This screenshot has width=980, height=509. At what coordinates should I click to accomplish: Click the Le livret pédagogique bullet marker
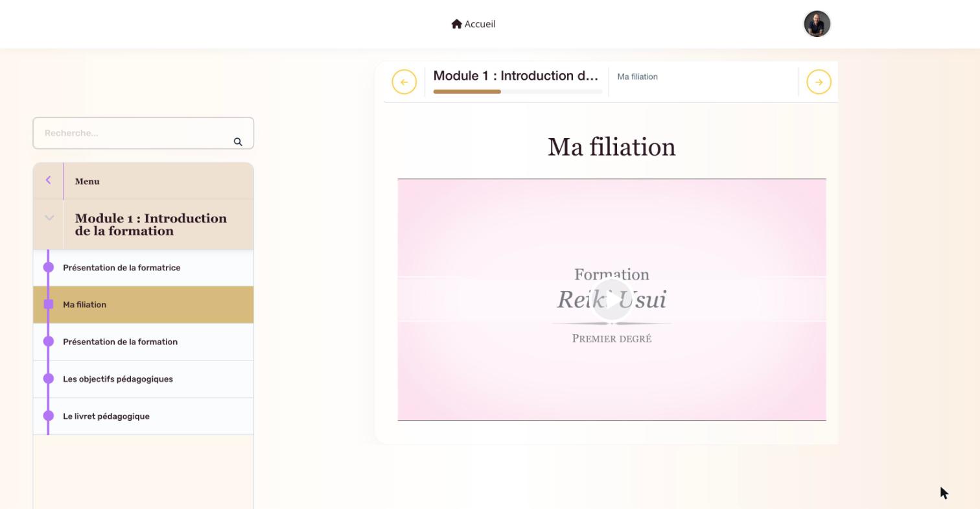[x=49, y=415]
